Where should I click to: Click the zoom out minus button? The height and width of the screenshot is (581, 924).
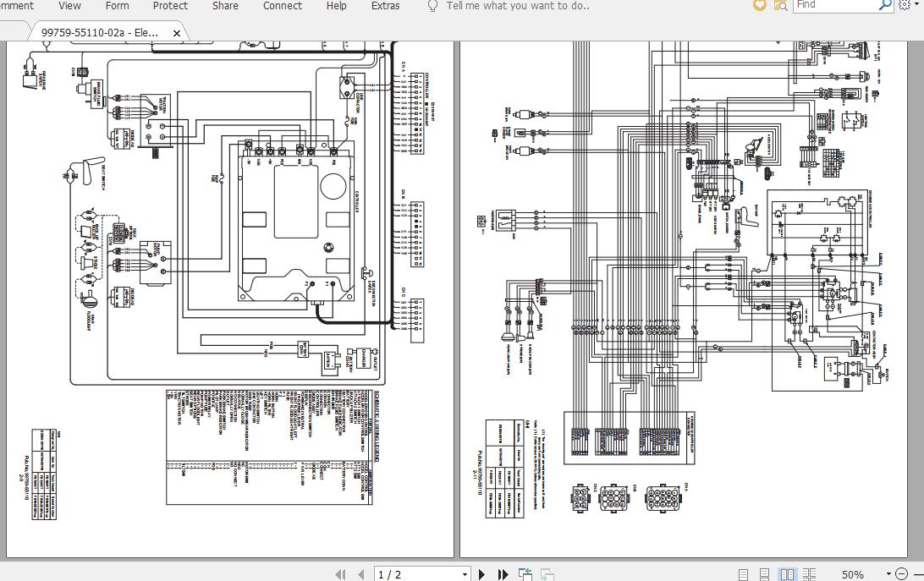(901, 574)
